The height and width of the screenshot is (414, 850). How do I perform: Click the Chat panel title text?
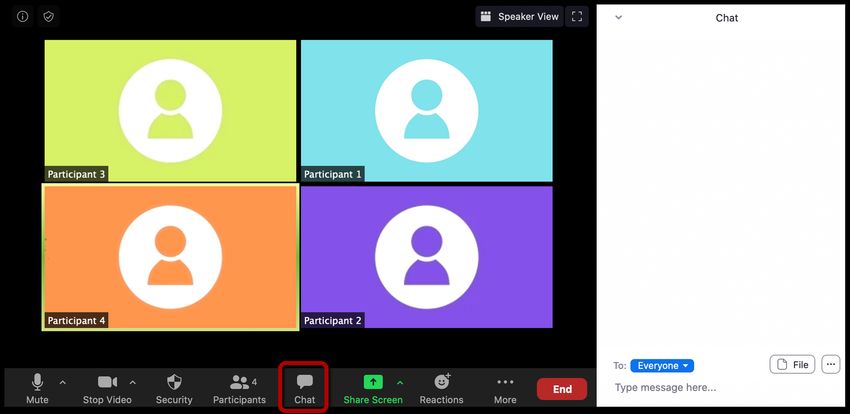(x=726, y=18)
